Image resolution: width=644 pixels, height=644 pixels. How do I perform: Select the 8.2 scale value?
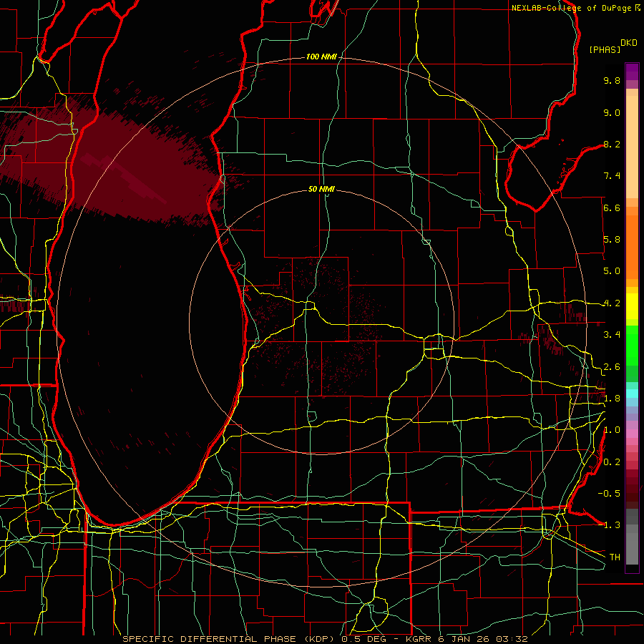tap(612, 144)
